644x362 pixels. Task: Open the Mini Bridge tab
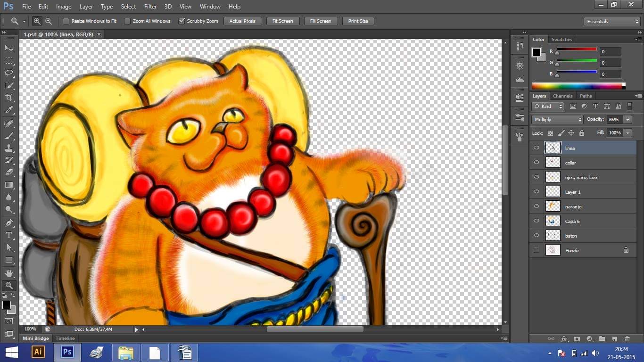click(36, 338)
